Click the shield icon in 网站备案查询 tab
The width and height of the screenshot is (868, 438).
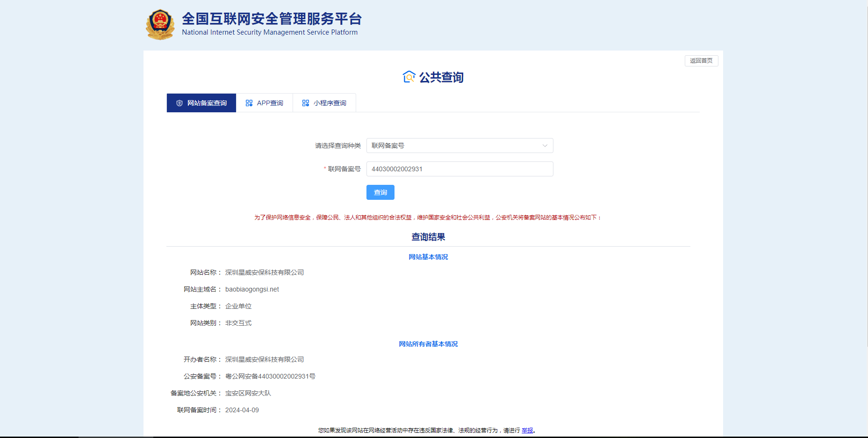[179, 103]
